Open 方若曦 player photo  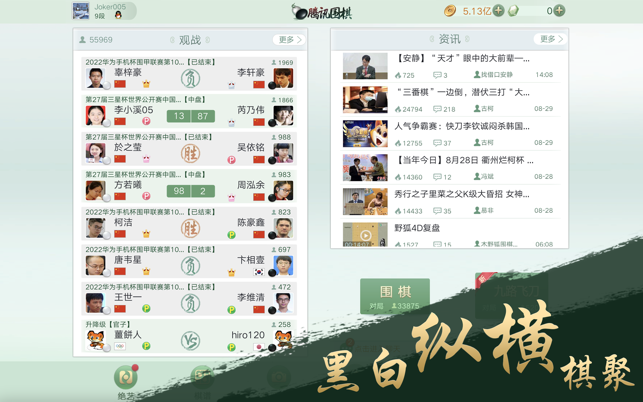coord(95,190)
